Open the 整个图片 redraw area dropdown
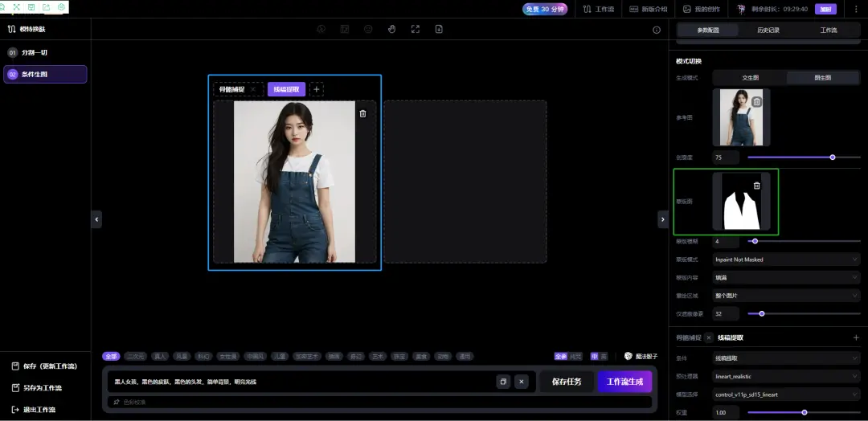This screenshot has height=421, width=868. pos(786,296)
